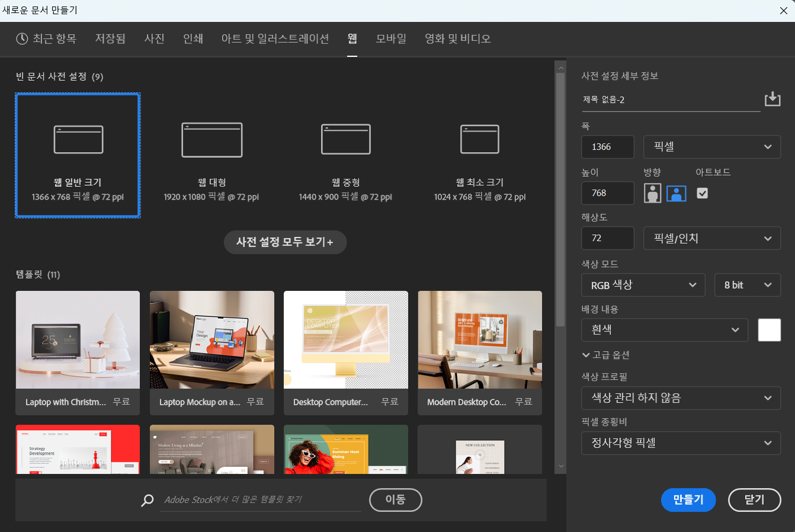Click the 사전 설정 모두 보기+ button
Screen dimensions: 795x532
click(x=285, y=242)
